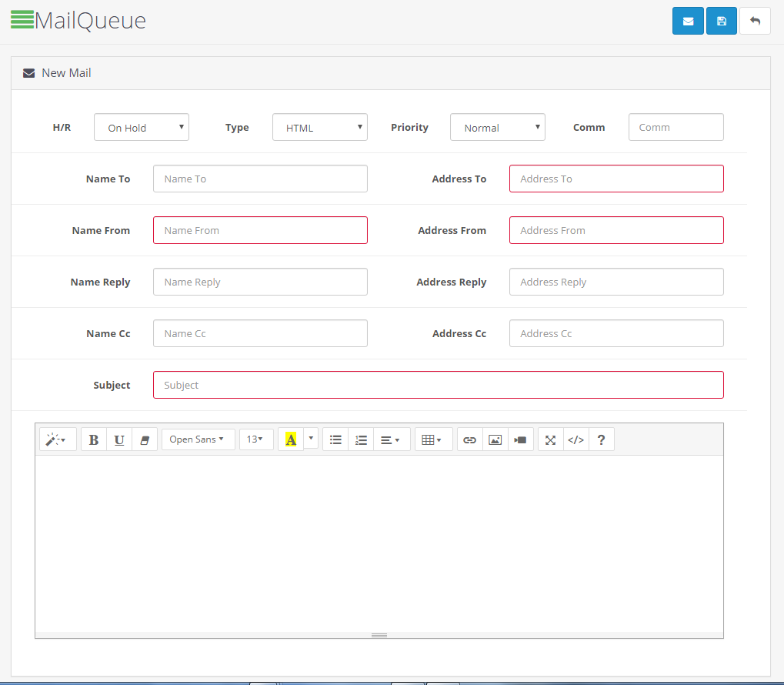Viewport: 784px width, 685px height.
Task: Click the blue send mail envelope button
Action: pos(688,21)
